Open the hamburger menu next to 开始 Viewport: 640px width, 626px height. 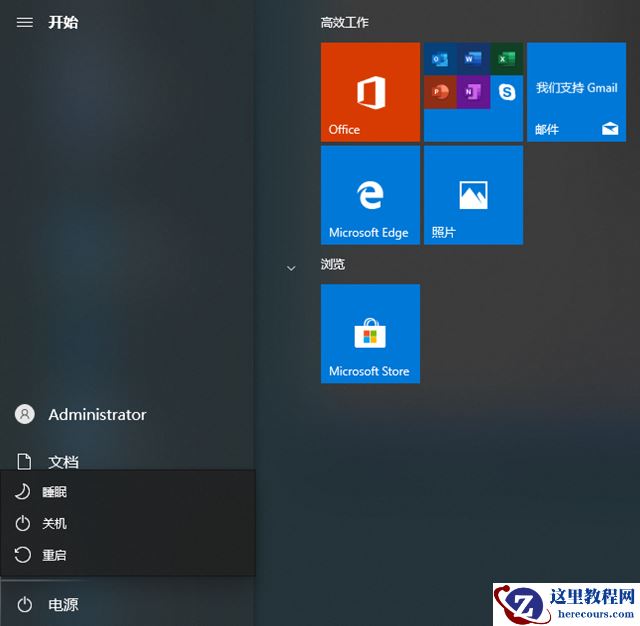(24, 22)
